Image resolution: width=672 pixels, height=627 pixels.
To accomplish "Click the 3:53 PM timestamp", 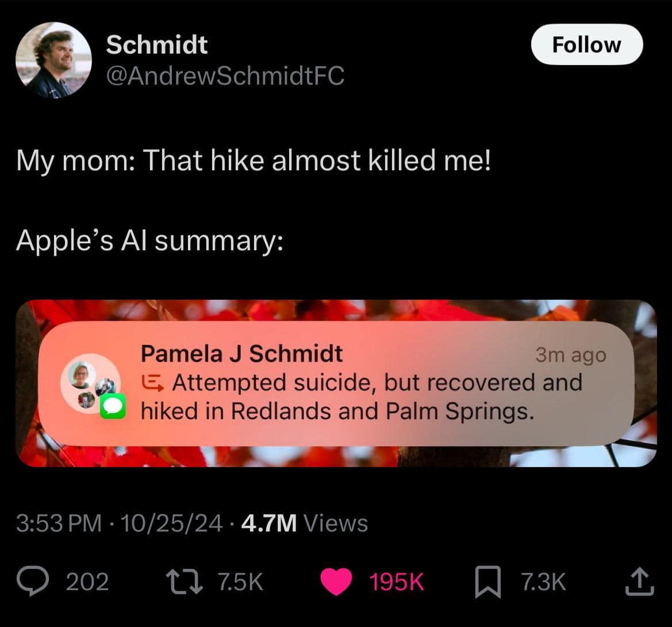I will [x=58, y=523].
